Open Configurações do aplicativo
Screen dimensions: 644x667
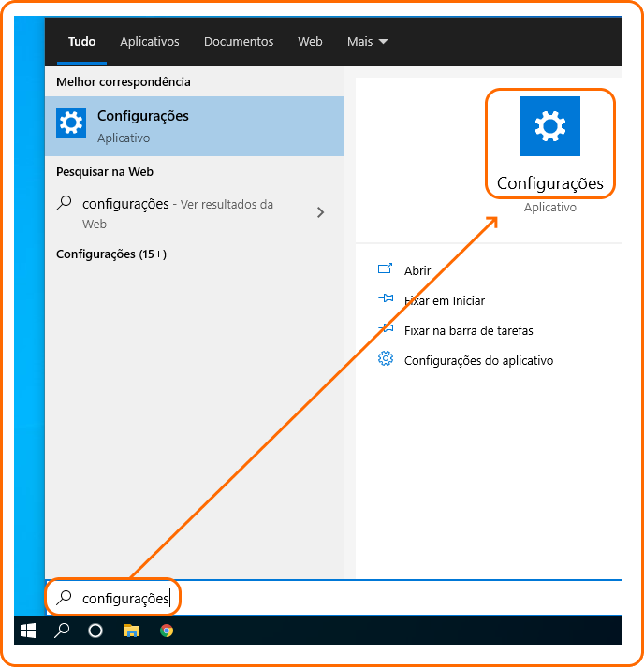478,361
